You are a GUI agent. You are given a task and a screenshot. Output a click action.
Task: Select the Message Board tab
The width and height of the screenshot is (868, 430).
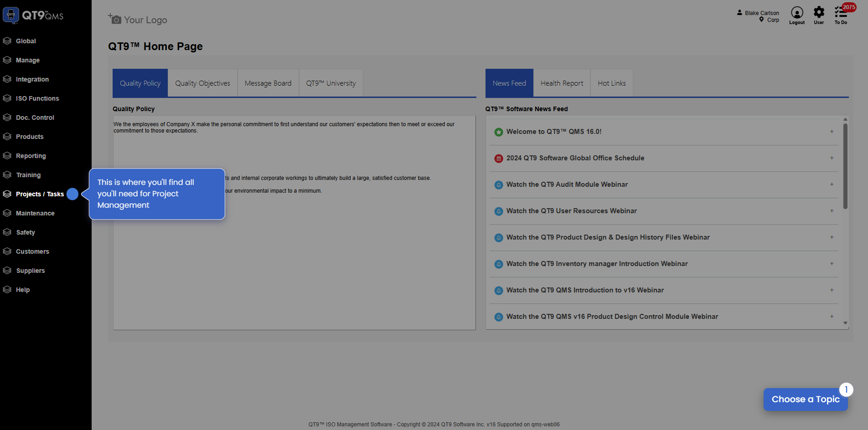pos(268,83)
